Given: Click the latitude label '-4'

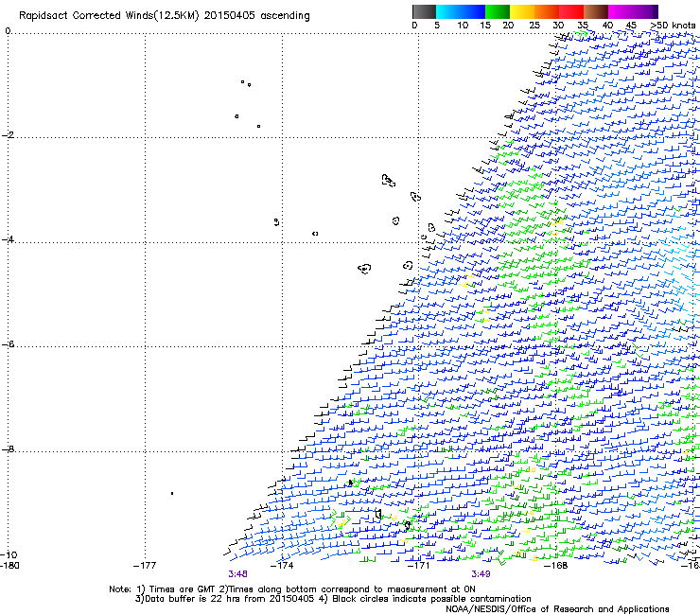Looking at the screenshot, I should (x=8, y=239).
